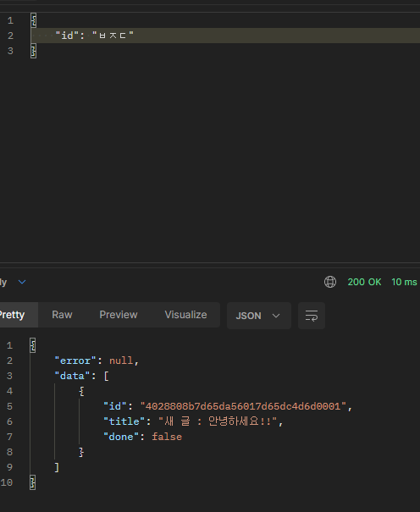
Task: Click into request body id line
Action: pyautogui.click(x=225, y=36)
